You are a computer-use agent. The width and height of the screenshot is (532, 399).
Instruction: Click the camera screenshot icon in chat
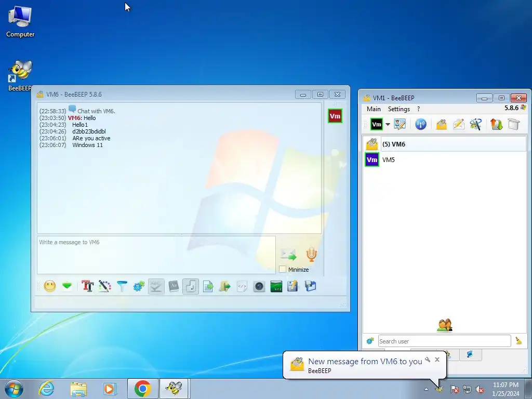click(x=259, y=286)
